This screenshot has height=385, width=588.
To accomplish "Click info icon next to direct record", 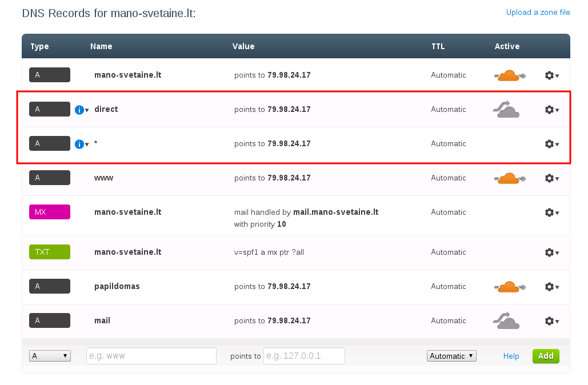I will pyautogui.click(x=79, y=110).
